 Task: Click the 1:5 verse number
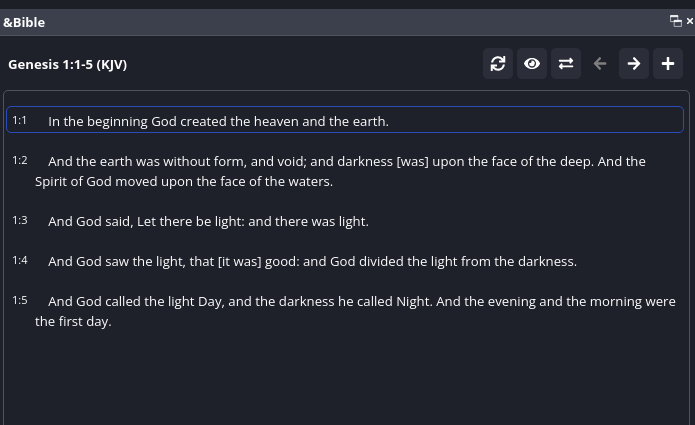pos(20,300)
